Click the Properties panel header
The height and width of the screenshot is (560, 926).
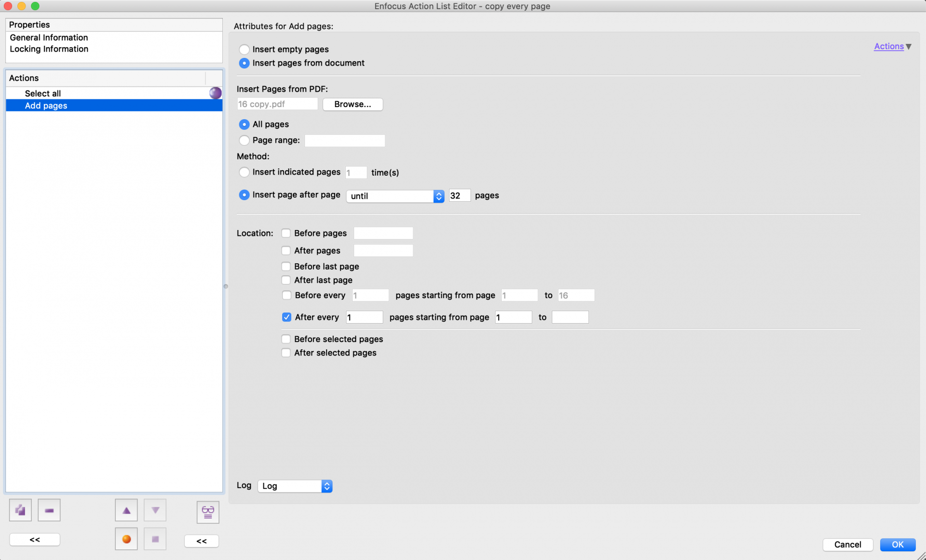pos(114,25)
